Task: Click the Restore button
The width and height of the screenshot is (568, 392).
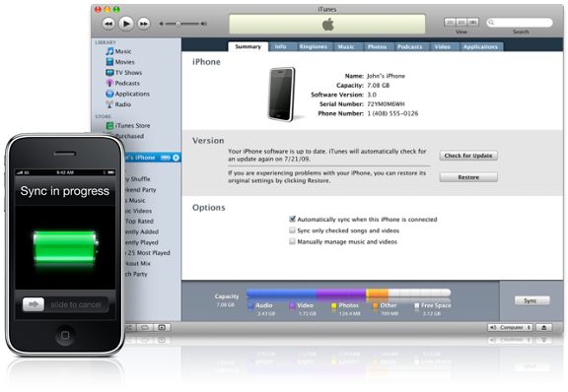Action: click(468, 177)
